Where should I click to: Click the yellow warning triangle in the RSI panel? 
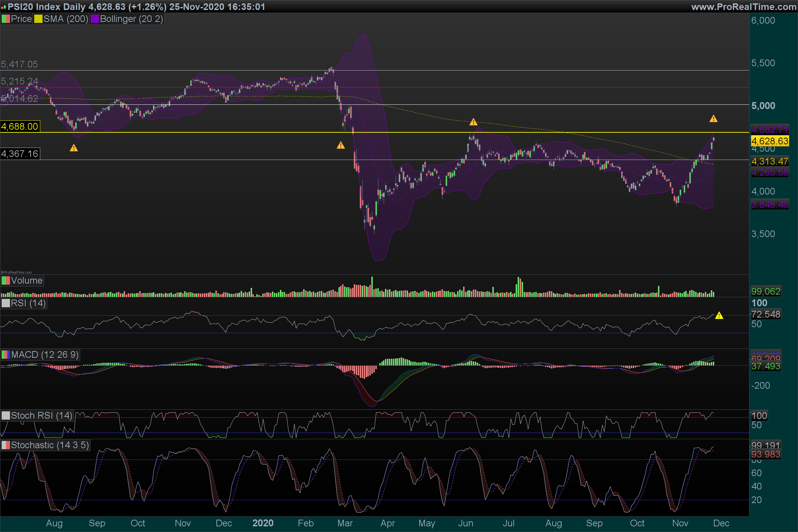(x=719, y=316)
